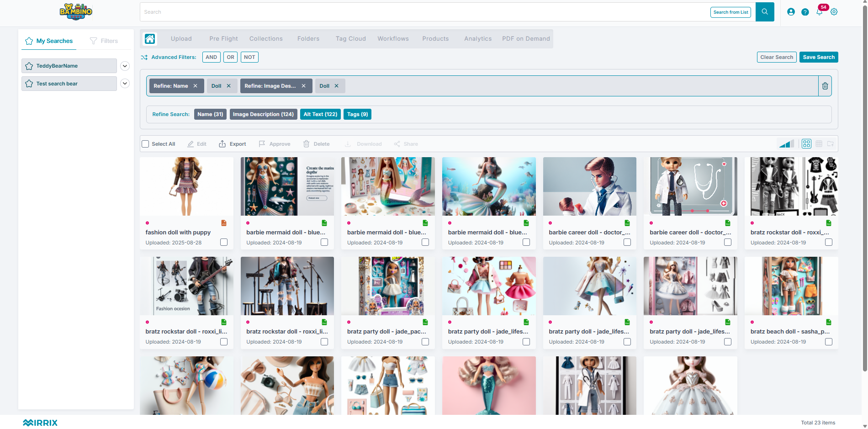
Task: Click the help question mark icon
Action: (x=805, y=12)
